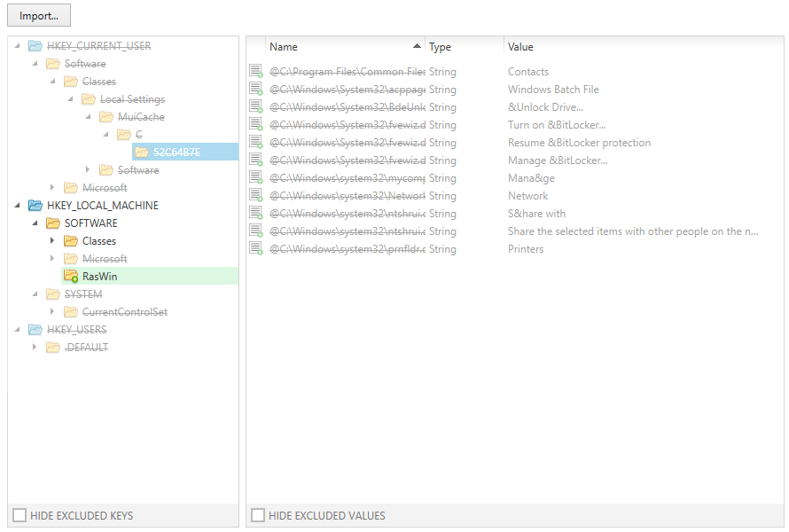The width and height of the screenshot is (789, 532).
Task: Select the MuiCache key in tree
Action: click(x=141, y=117)
